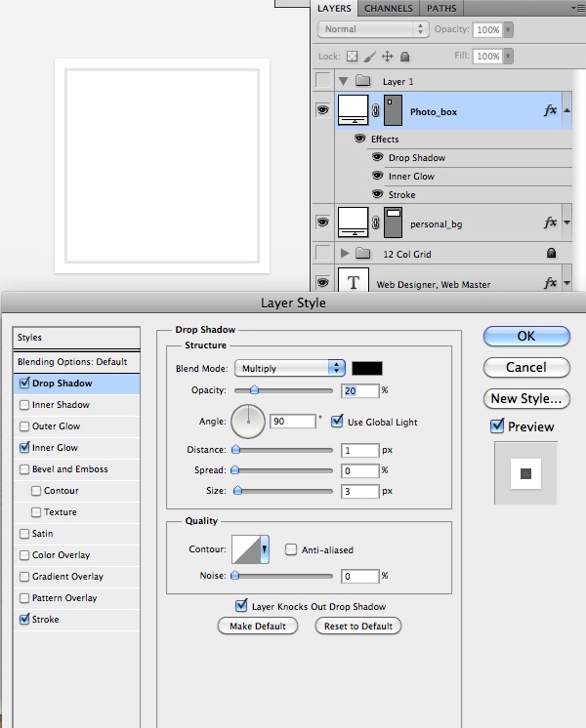Select Photo_box vector mask thumbnail

(394, 110)
